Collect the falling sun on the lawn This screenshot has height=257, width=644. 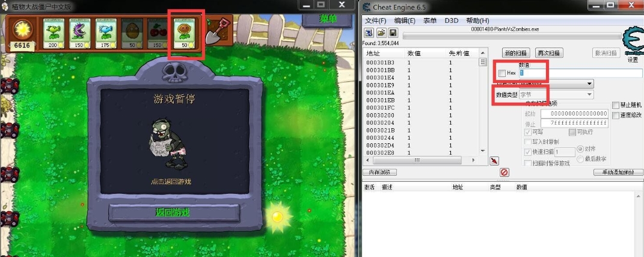click(x=278, y=217)
